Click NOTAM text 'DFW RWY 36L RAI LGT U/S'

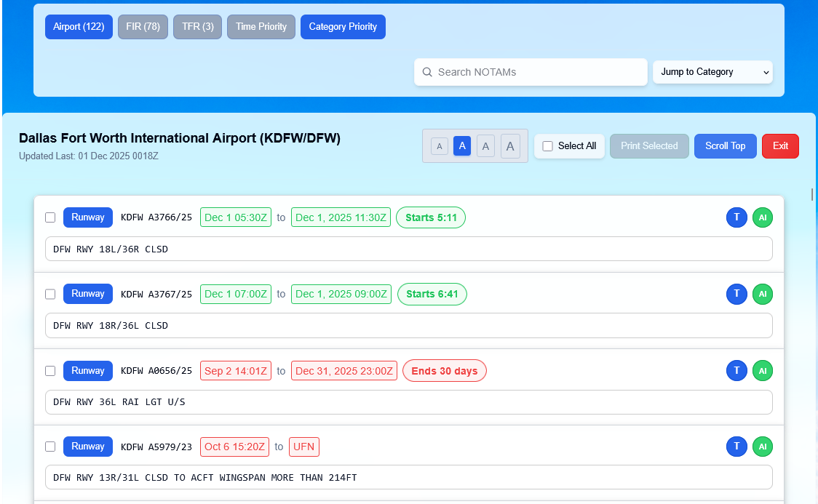point(119,402)
